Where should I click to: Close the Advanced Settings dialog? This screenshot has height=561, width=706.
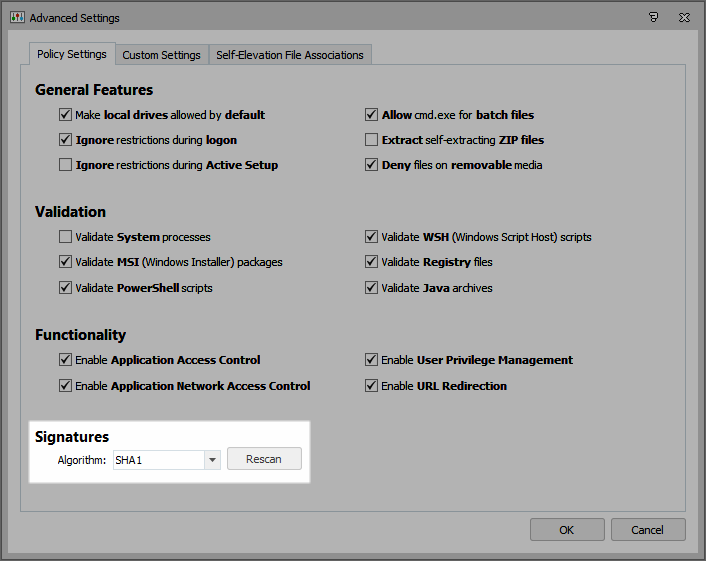tap(683, 18)
